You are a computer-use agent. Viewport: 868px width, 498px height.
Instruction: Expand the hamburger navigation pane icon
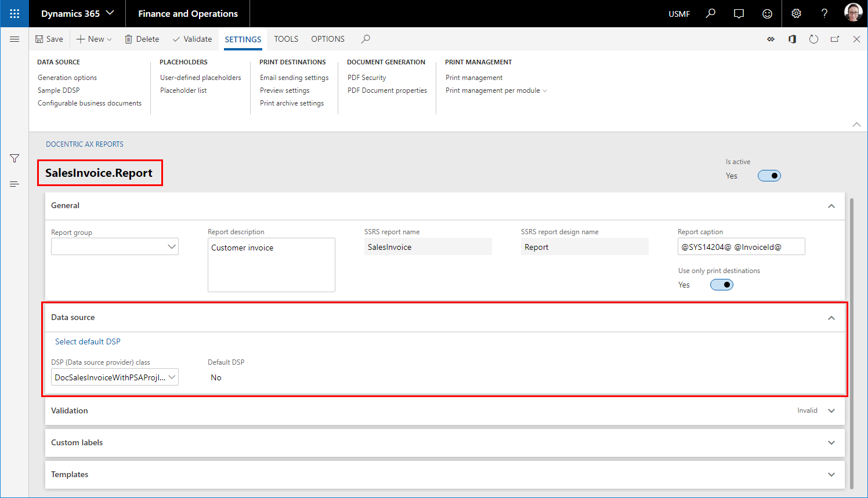click(x=15, y=39)
